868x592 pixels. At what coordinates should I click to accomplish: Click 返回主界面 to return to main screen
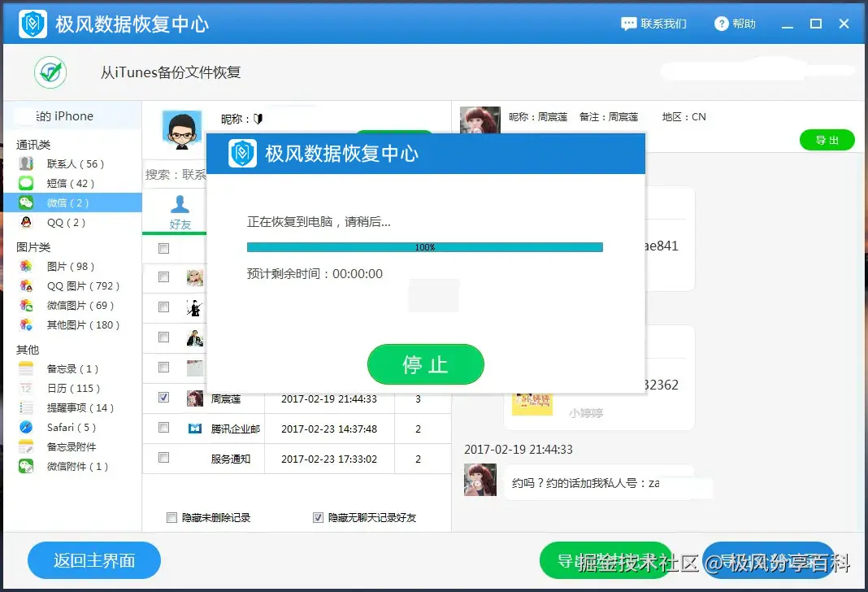coord(93,559)
